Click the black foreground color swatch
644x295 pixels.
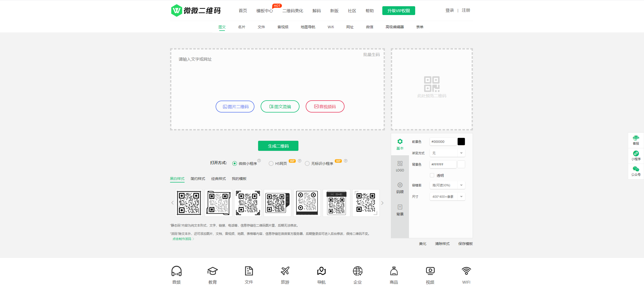[461, 142]
